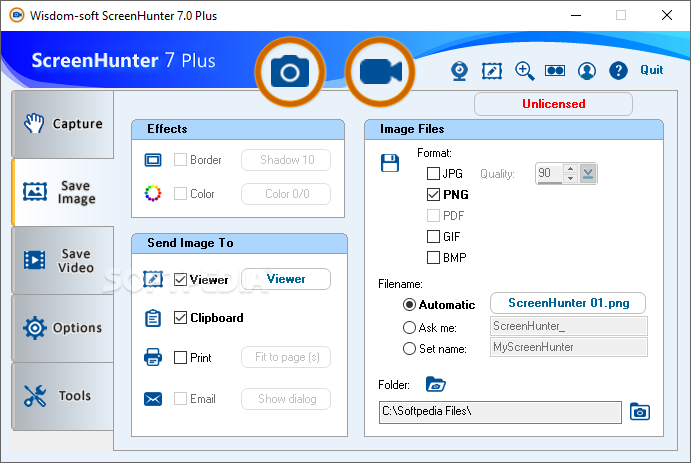Enable the Color effect checkbox
Viewport: 691px width, 463px height.
pyautogui.click(x=180, y=193)
